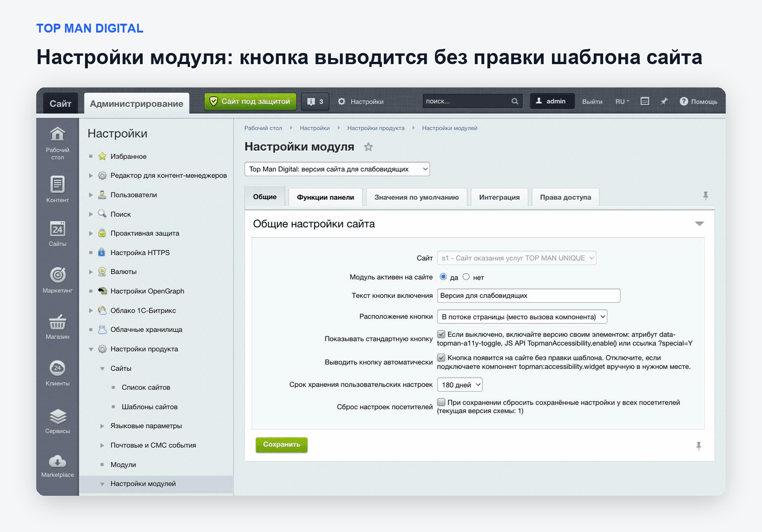The image size is (762, 532).
Task: Toggle Показывать стандартную кнопку checkbox
Action: pyautogui.click(x=441, y=334)
